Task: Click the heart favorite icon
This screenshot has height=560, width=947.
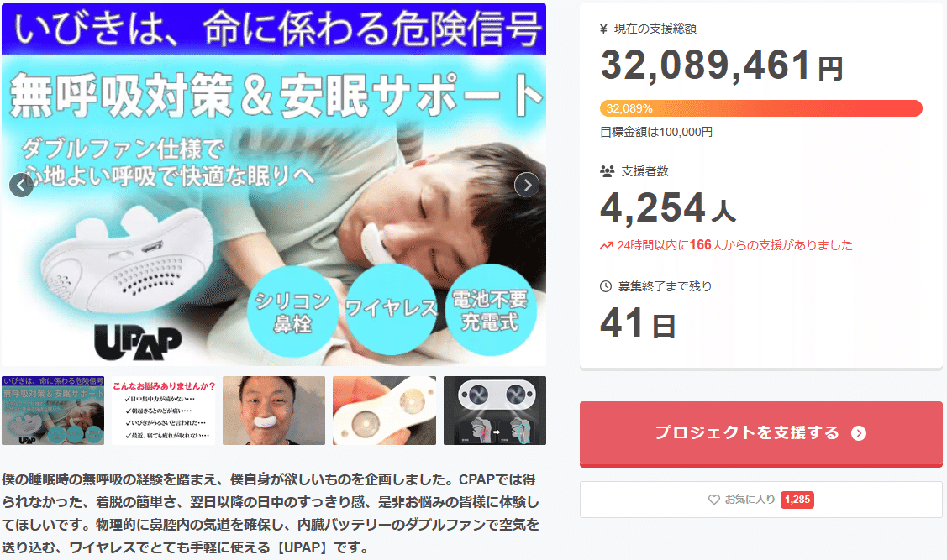Action: [x=714, y=500]
